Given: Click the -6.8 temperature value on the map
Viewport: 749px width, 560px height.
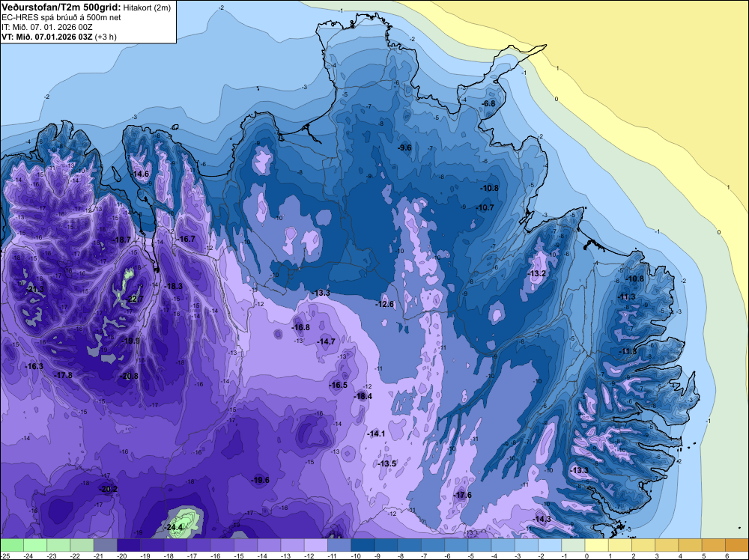Looking at the screenshot, I should click(488, 103).
